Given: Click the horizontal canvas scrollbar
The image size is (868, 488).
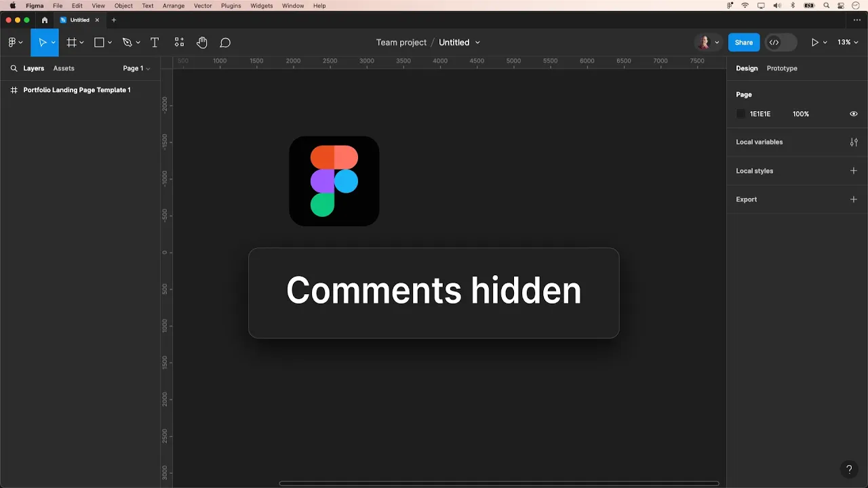Looking at the screenshot, I should point(499,483).
